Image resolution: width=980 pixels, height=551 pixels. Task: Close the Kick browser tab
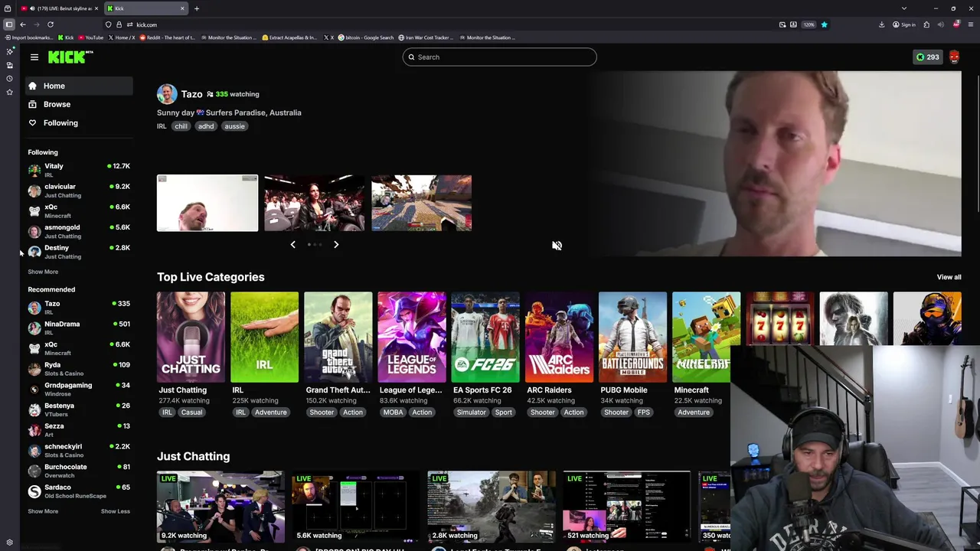pyautogui.click(x=182, y=8)
